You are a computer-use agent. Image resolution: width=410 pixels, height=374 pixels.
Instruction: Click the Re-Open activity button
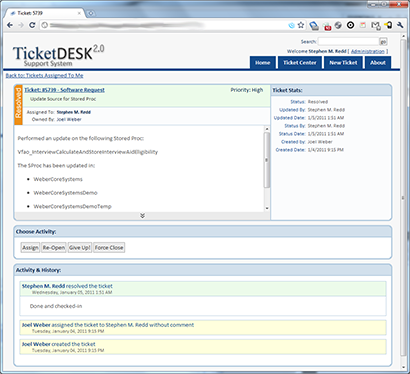point(54,248)
